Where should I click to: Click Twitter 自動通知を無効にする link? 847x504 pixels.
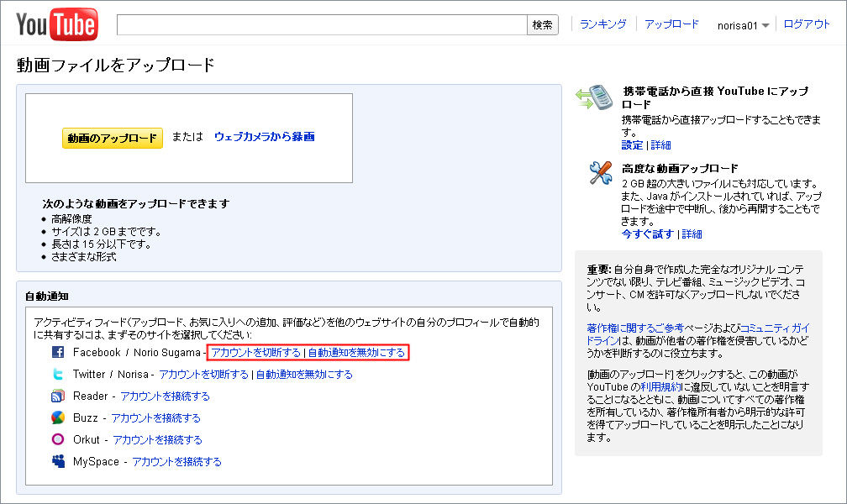point(304,375)
